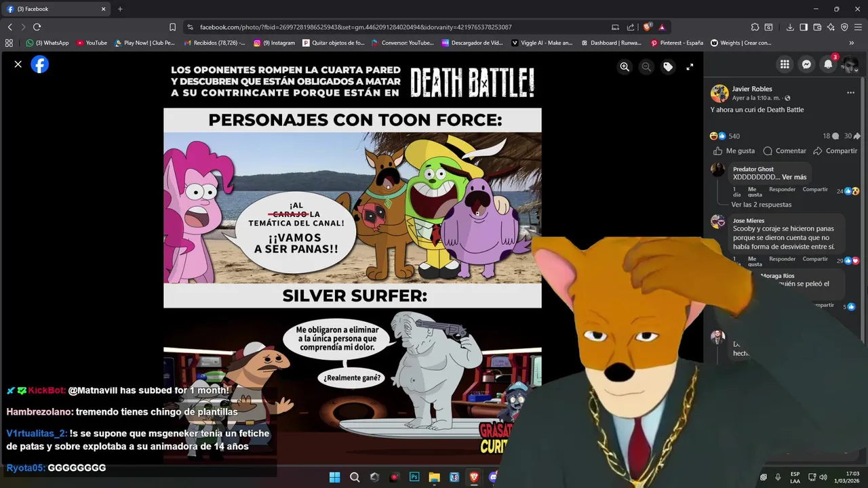The width and height of the screenshot is (868, 488).
Task: Open Javier Robles profile name
Action: click(x=752, y=89)
